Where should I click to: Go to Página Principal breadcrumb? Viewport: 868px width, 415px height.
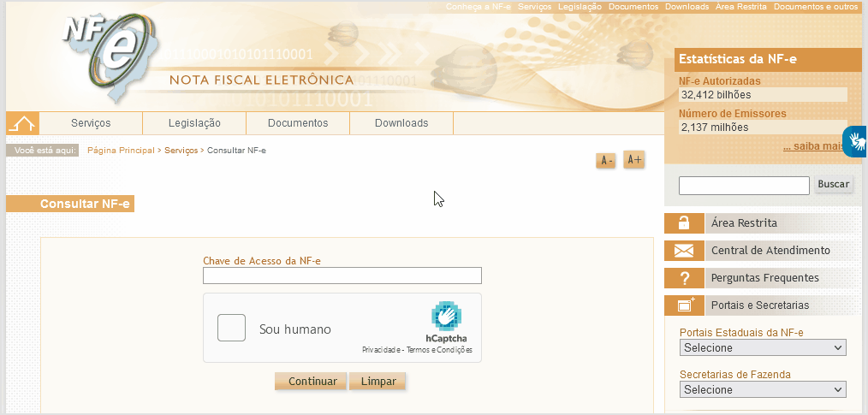pos(122,151)
